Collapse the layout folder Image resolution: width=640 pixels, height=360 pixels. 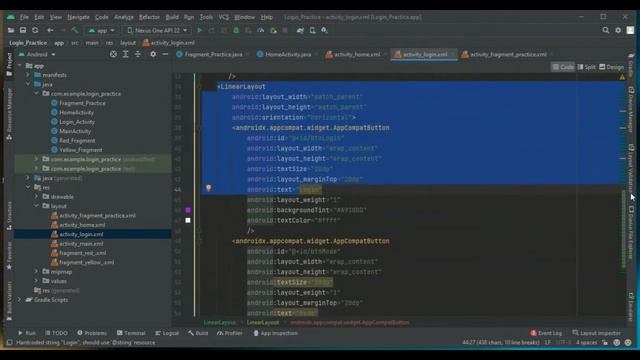click(36, 206)
